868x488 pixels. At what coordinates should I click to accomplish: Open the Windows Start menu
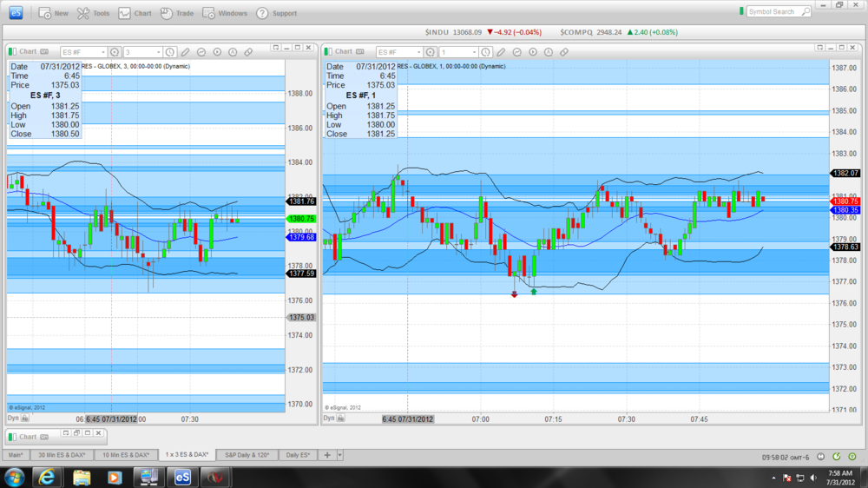15,477
